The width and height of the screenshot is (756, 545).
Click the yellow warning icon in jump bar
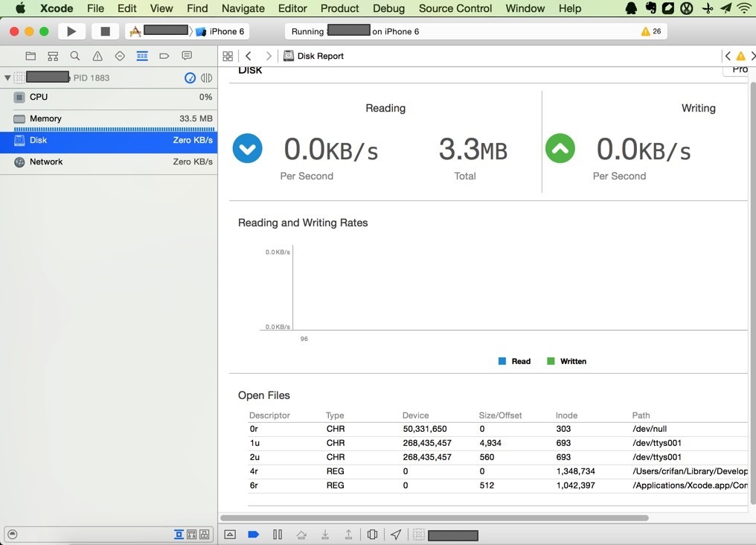tap(740, 56)
